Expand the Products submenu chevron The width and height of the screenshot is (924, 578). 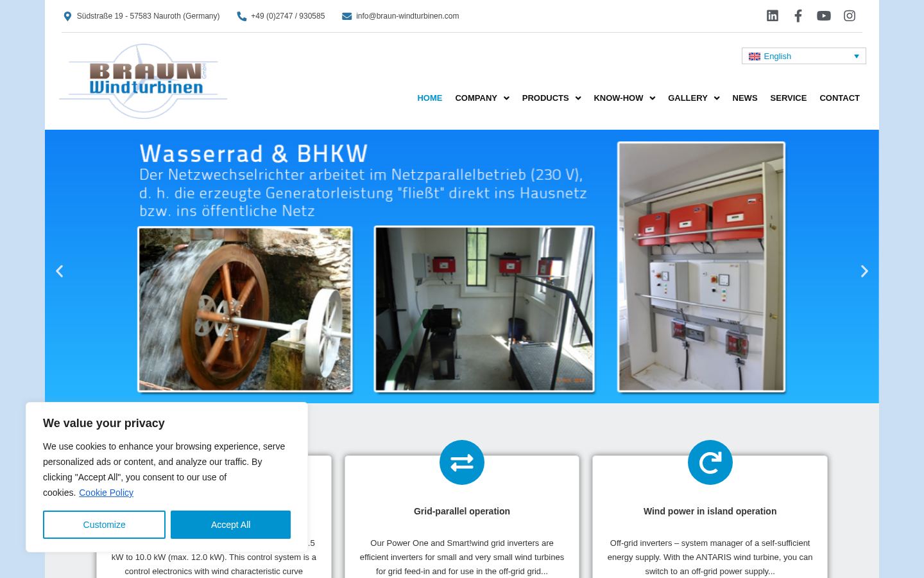(x=578, y=98)
